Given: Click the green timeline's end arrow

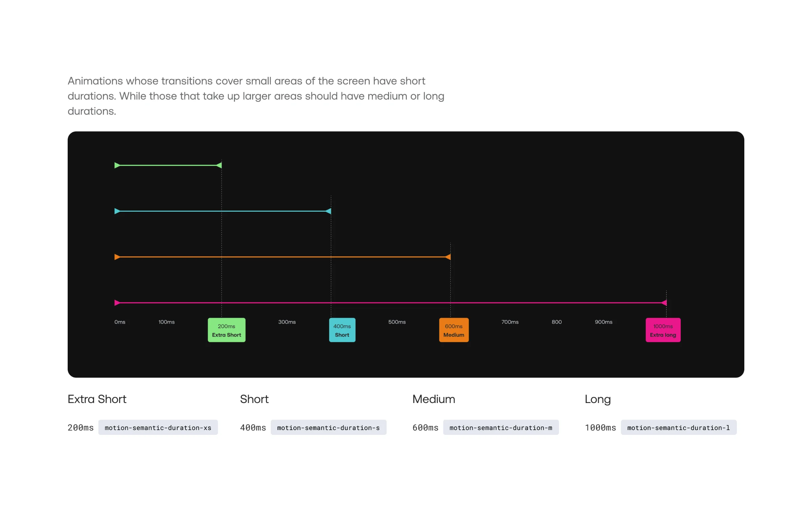Looking at the screenshot, I should 219,165.
